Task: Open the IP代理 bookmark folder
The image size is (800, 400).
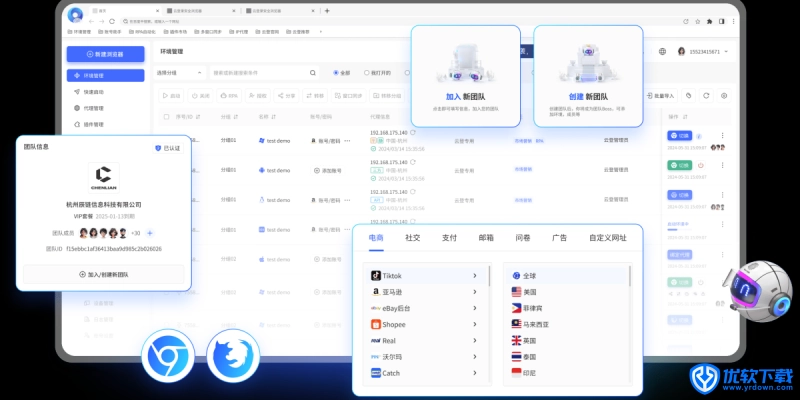Action: [x=239, y=32]
